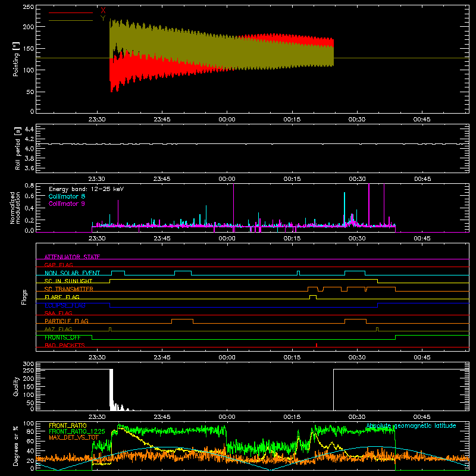Click the 150 tick on Pointing axis
This screenshot has height=476, width=476.
pos(29,49)
